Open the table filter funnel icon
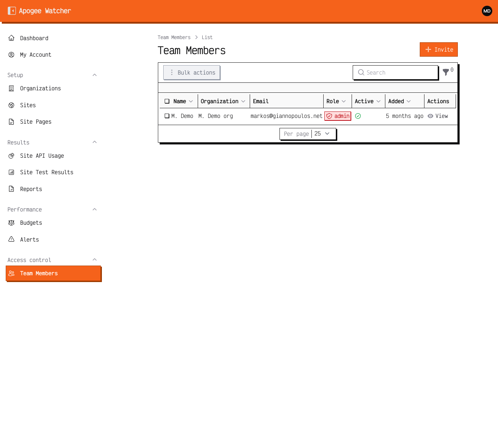The image size is (498, 448). 446,72
